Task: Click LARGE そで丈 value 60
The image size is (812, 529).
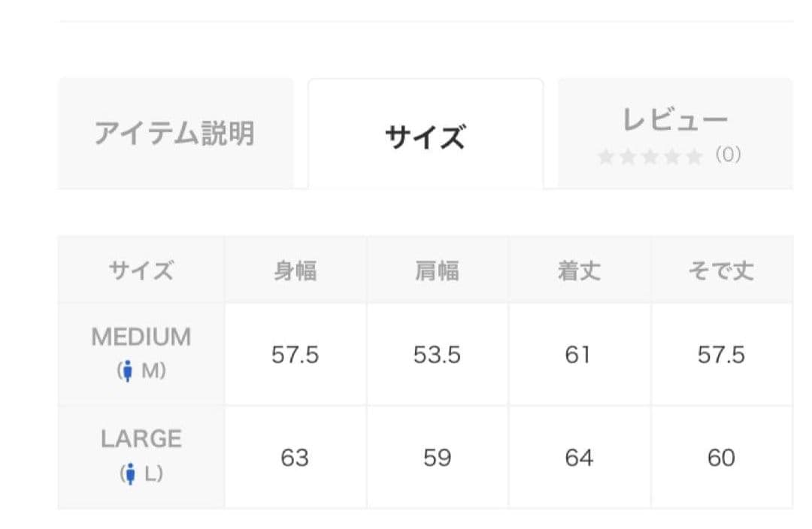Action: 722,458
